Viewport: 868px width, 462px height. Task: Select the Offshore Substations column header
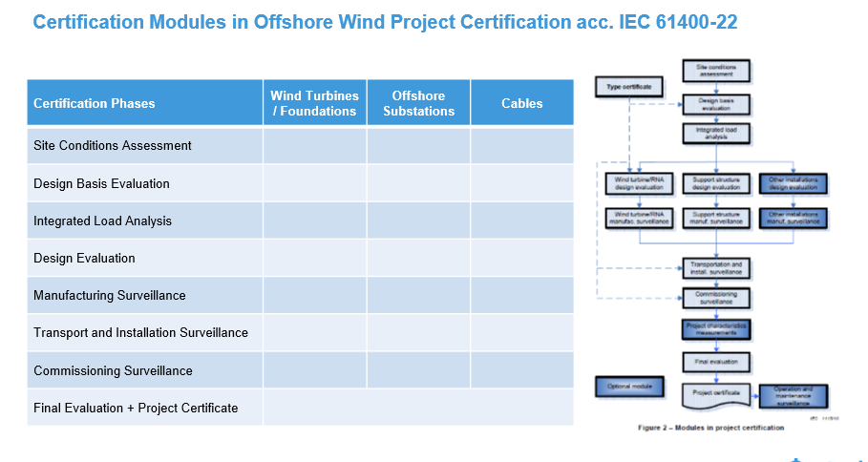[418, 103]
